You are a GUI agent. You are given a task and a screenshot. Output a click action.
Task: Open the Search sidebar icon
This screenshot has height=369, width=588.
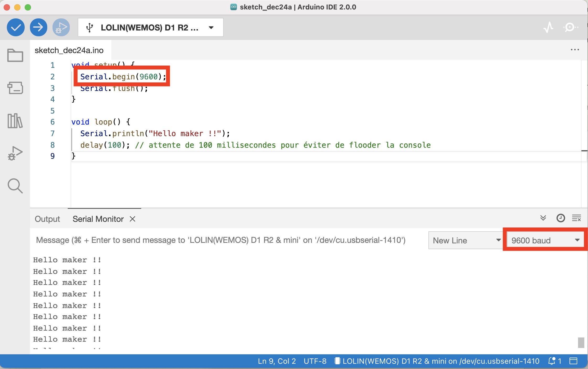(15, 186)
